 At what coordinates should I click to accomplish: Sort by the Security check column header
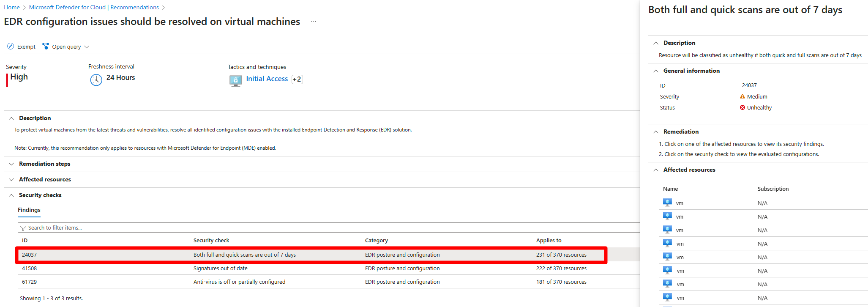point(211,240)
